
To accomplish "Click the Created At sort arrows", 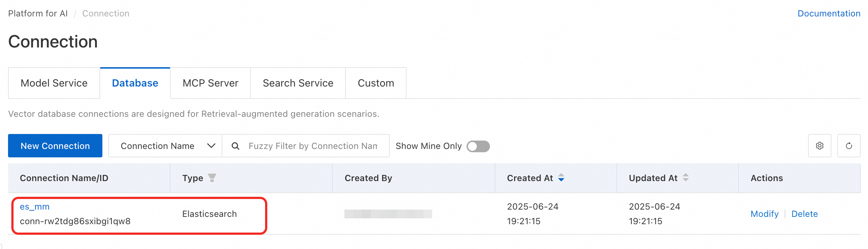I will [x=561, y=178].
